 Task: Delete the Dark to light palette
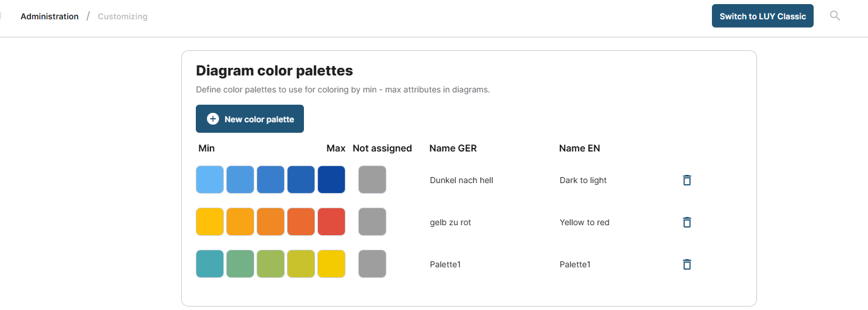687,180
